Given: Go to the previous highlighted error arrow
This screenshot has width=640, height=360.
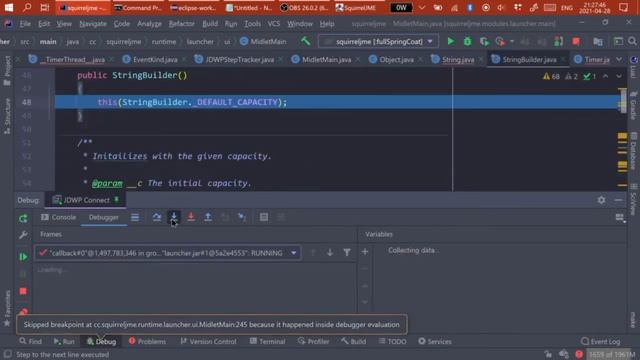Looking at the screenshot, I should coord(605,76).
